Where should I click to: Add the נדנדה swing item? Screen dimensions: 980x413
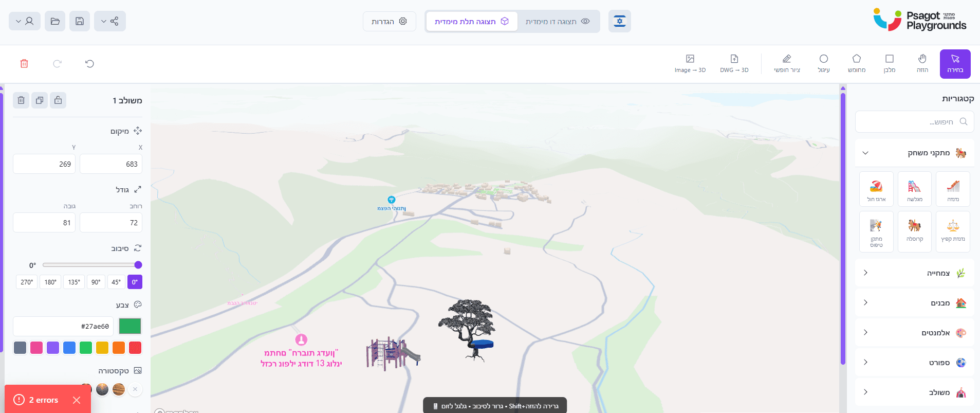coord(953,189)
